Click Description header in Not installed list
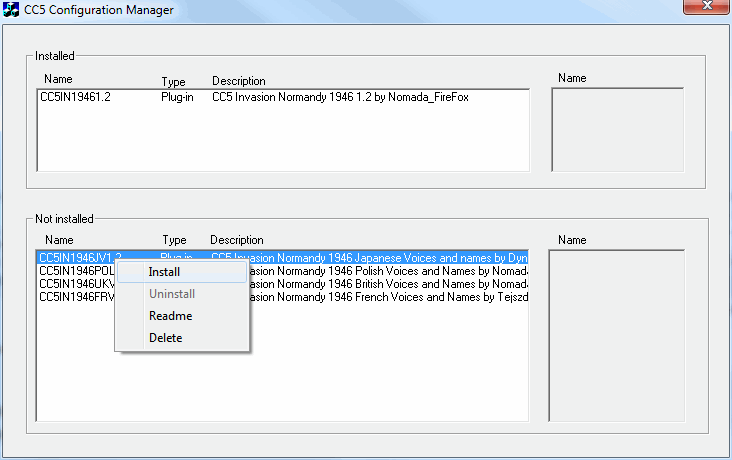This screenshot has width=732, height=460. (237, 240)
